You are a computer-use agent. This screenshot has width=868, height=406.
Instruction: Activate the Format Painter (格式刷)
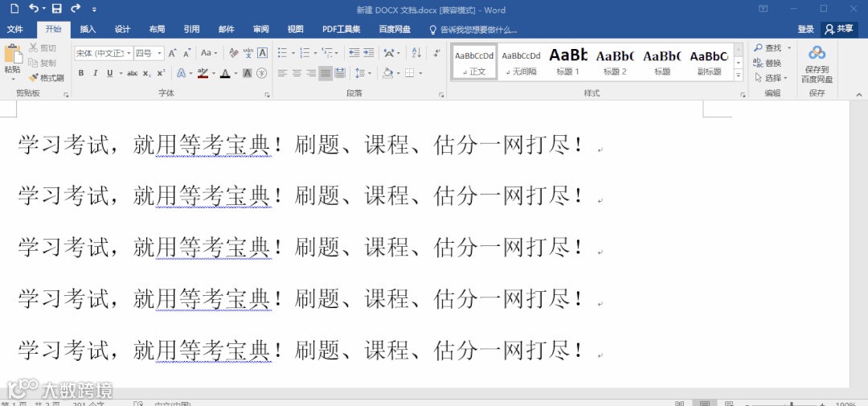(47, 78)
